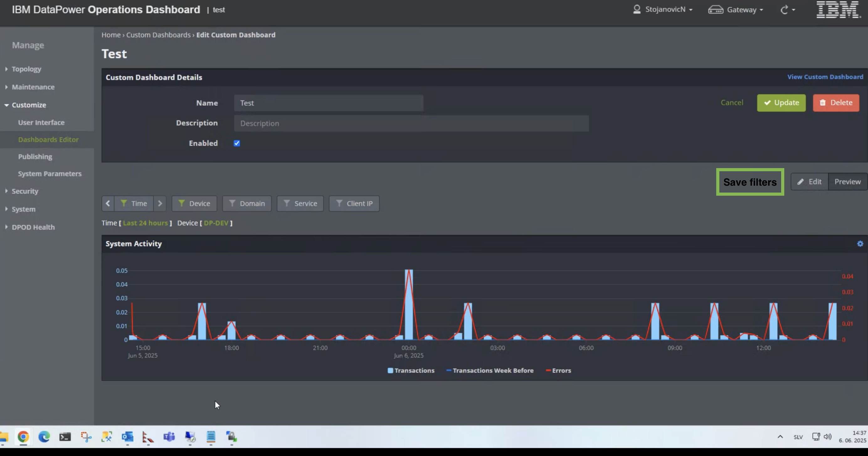Open the StojanovicN user dropdown
Image resolution: width=868 pixels, height=456 pixels.
663,9
